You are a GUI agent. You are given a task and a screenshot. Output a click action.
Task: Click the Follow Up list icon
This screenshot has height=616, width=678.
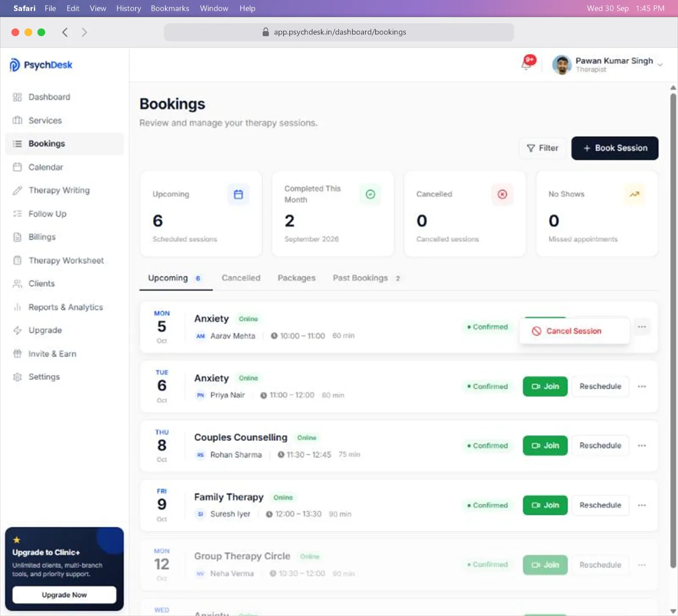tap(18, 214)
